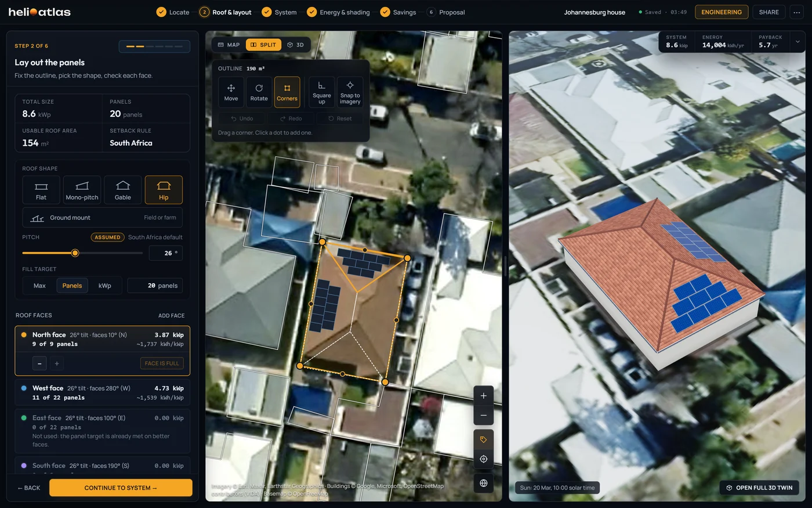Open the Locate step

pyautogui.click(x=173, y=12)
